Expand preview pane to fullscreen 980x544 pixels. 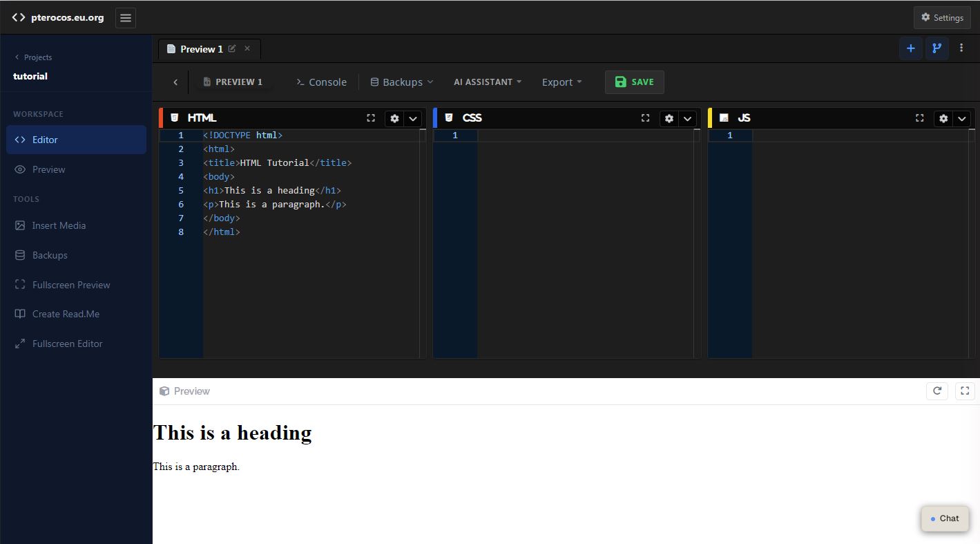965,391
